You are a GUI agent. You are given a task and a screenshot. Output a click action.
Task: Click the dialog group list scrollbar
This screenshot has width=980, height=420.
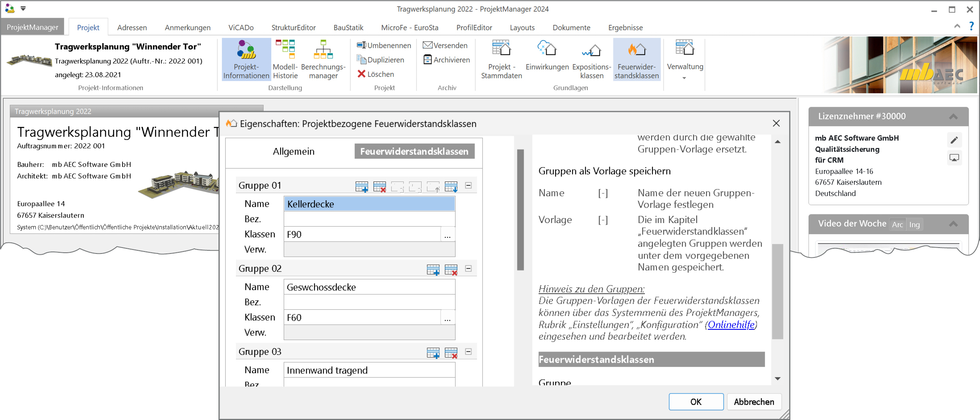[520, 210]
